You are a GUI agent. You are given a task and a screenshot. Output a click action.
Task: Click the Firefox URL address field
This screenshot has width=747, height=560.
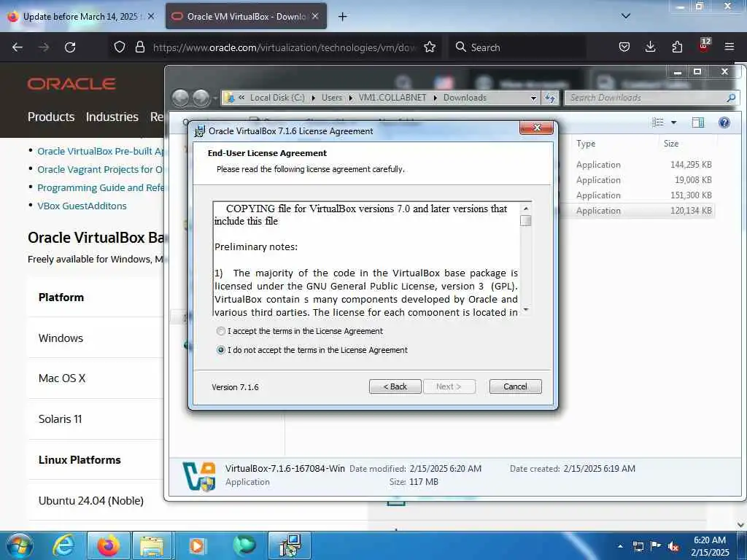(285, 47)
